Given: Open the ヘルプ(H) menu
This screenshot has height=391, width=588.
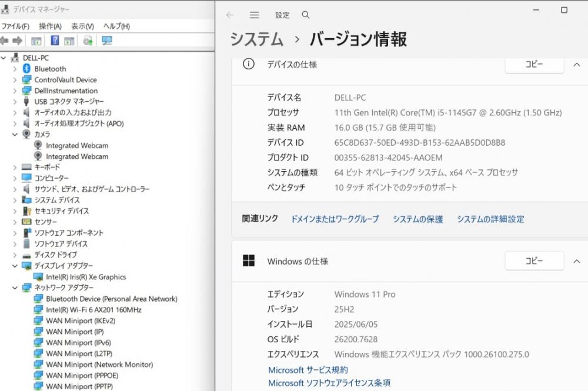Looking at the screenshot, I should point(116,26).
